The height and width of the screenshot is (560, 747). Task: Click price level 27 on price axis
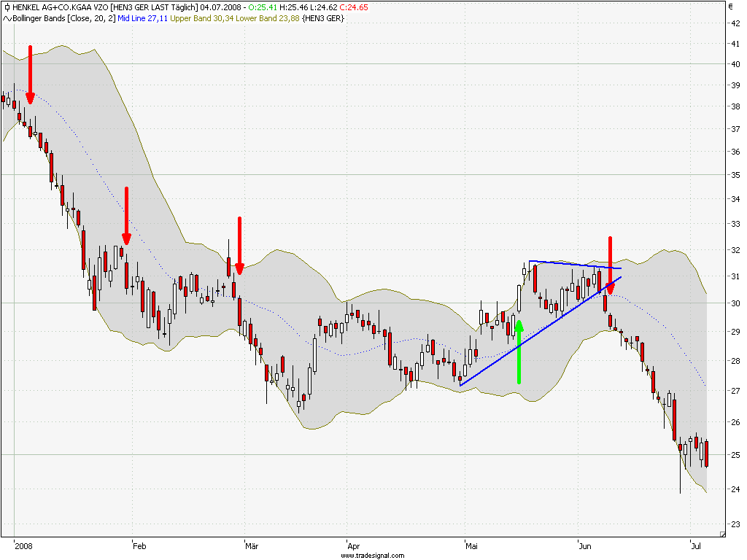coord(735,391)
